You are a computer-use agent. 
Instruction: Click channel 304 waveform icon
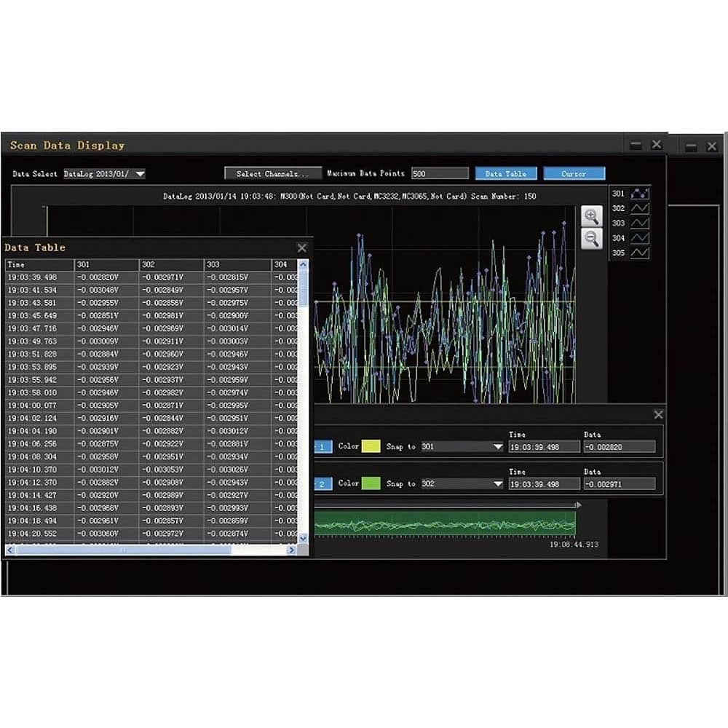tap(639, 238)
